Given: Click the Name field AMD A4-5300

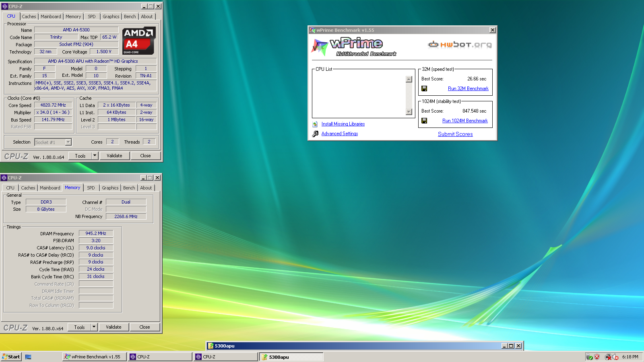Looking at the screenshot, I should (x=76, y=30).
